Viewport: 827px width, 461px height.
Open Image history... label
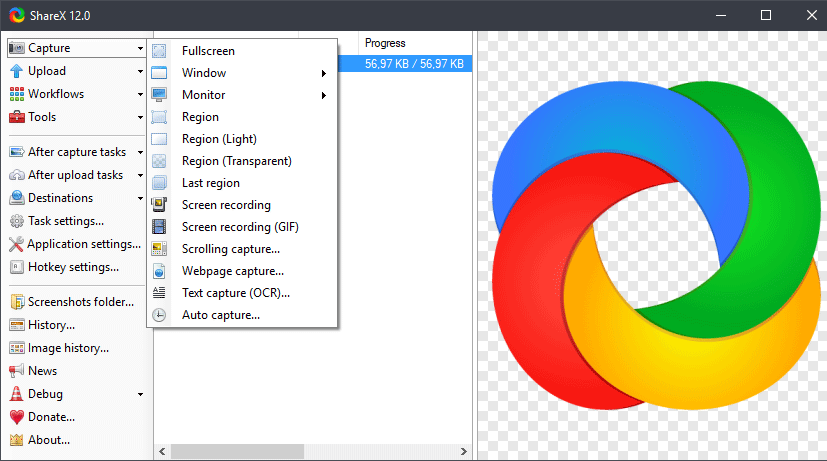click(x=69, y=348)
